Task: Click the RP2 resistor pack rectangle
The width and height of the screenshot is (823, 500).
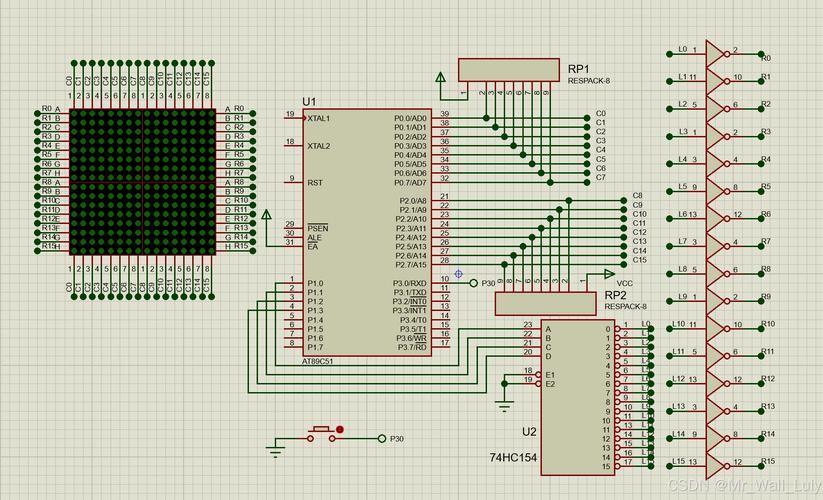Action: point(545,304)
